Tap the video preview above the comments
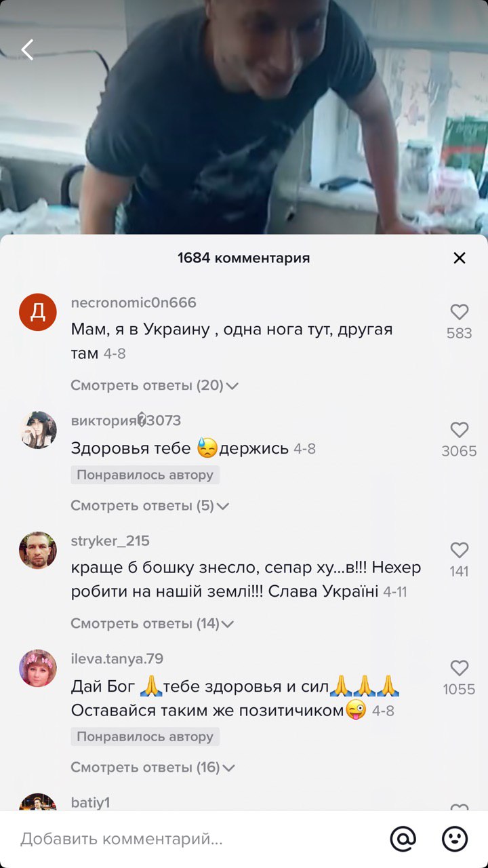 pyautogui.click(x=244, y=117)
